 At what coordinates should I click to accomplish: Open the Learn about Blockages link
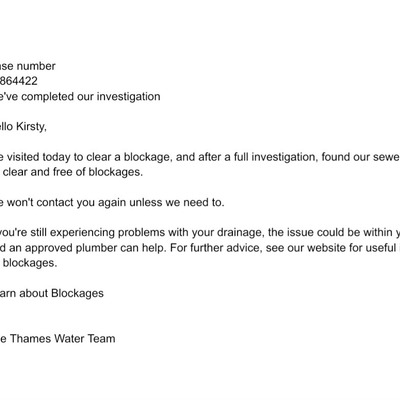click(x=52, y=293)
